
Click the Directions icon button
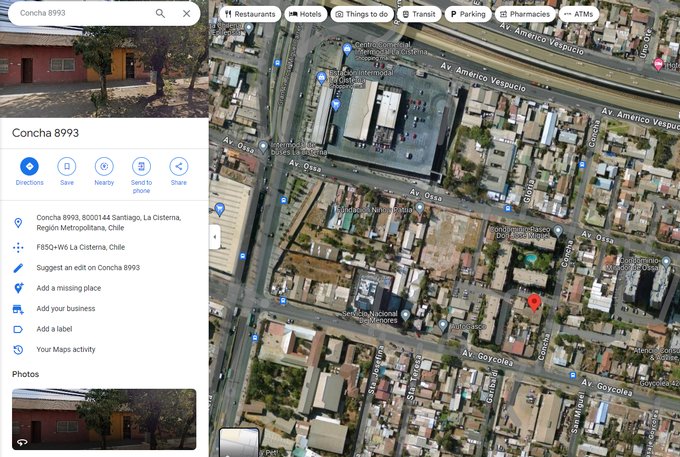tap(29, 166)
